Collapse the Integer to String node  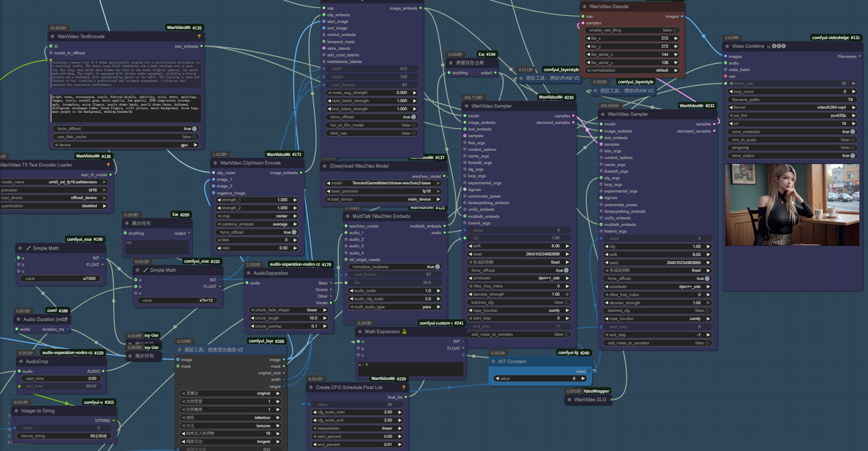coord(16,411)
